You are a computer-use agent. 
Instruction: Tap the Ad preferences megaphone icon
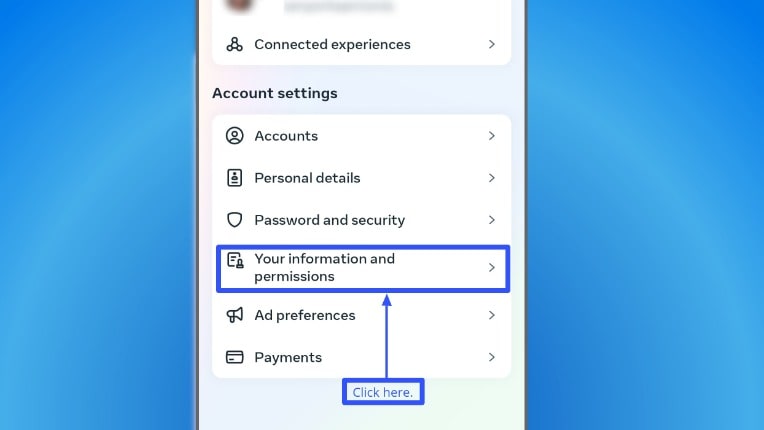pyautogui.click(x=235, y=315)
